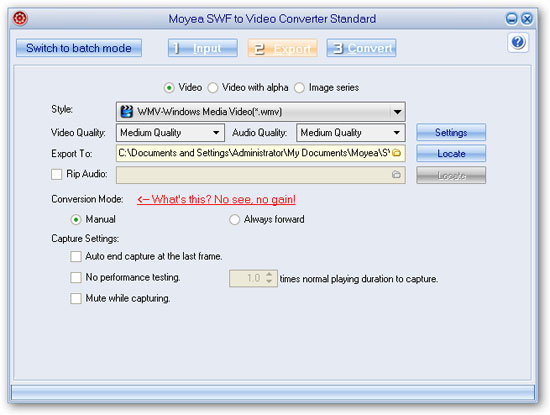Click the red Moyea app logo icon

point(20,18)
